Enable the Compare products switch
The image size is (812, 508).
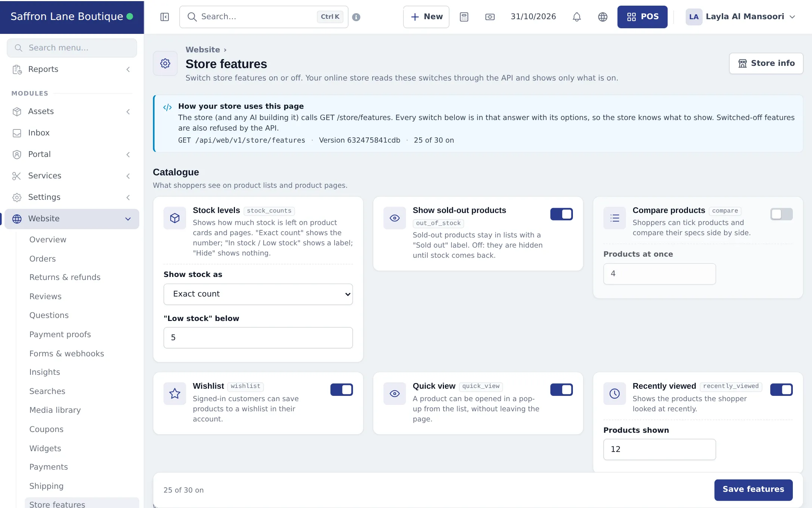[x=781, y=214]
